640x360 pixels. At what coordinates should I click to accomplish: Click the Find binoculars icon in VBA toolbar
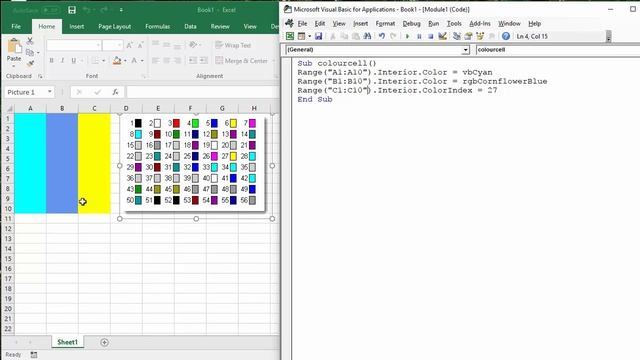367,36
